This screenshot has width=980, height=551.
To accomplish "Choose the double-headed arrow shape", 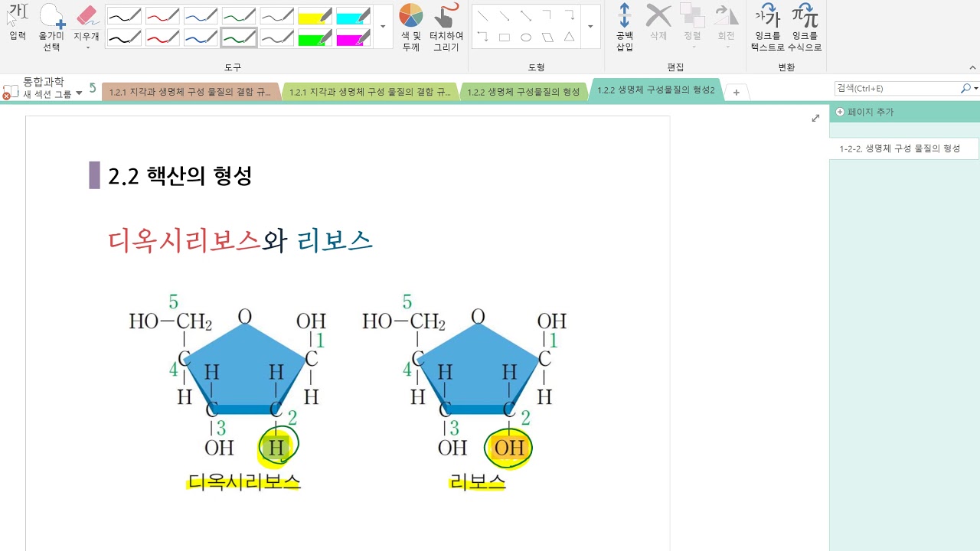I will pyautogui.click(x=525, y=15).
